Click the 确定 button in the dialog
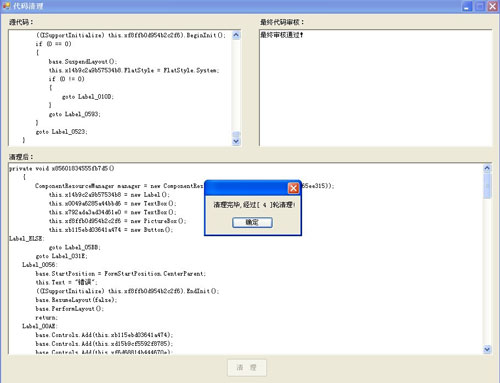This screenshot has height=383, width=500. (252, 222)
